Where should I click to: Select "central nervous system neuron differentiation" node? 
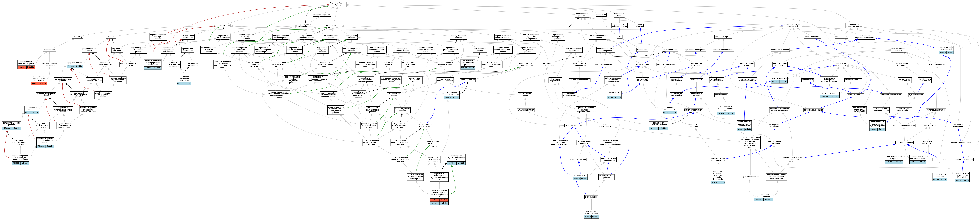pyautogui.click(x=744, y=125)
